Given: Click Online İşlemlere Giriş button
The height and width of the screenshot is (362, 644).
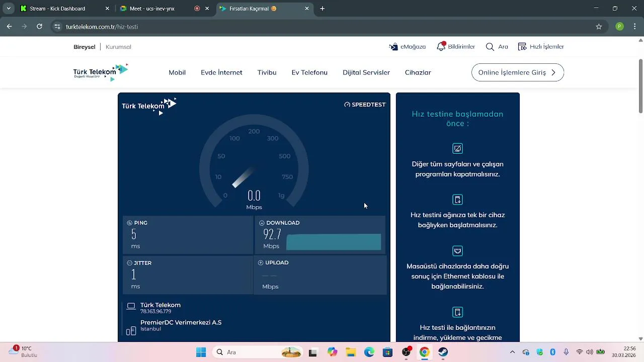Looking at the screenshot, I should (x=517, y=72).
